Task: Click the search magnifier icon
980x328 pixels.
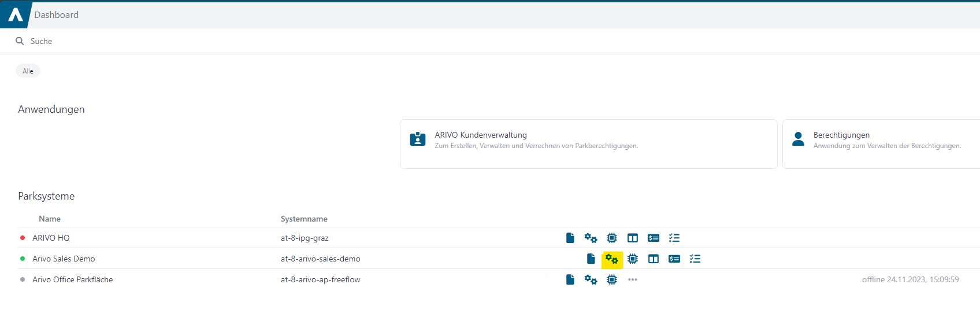Action: point(20,41)
